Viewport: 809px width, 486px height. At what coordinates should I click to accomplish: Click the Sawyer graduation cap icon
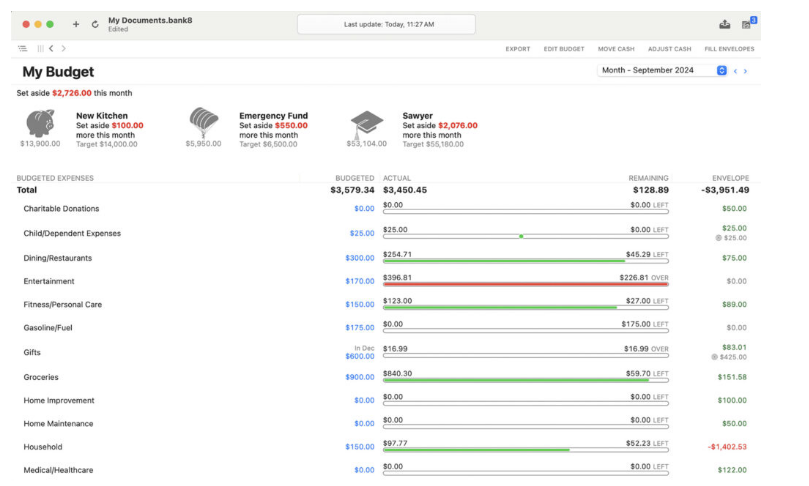[367, 125]
